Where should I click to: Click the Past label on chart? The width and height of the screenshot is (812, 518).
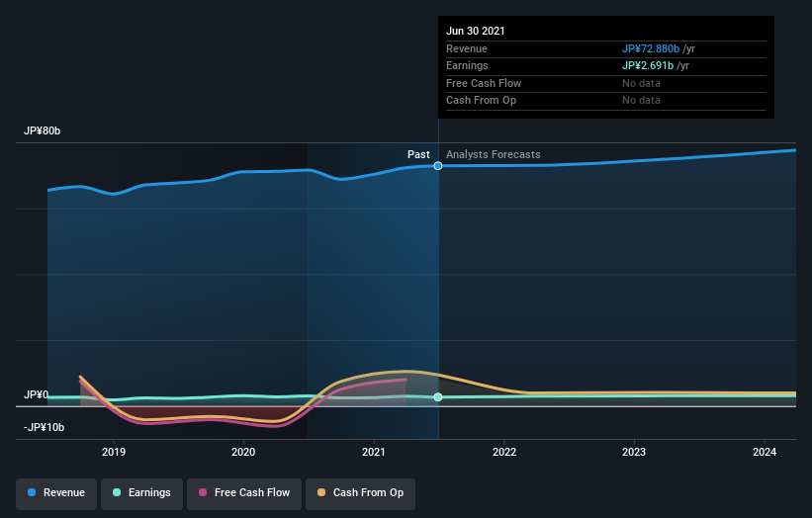[418, 154]
